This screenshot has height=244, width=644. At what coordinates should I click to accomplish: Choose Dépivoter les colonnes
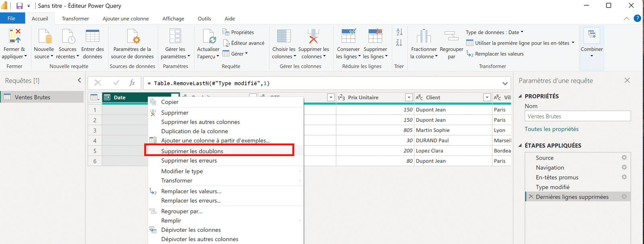[x=226, y=230]
